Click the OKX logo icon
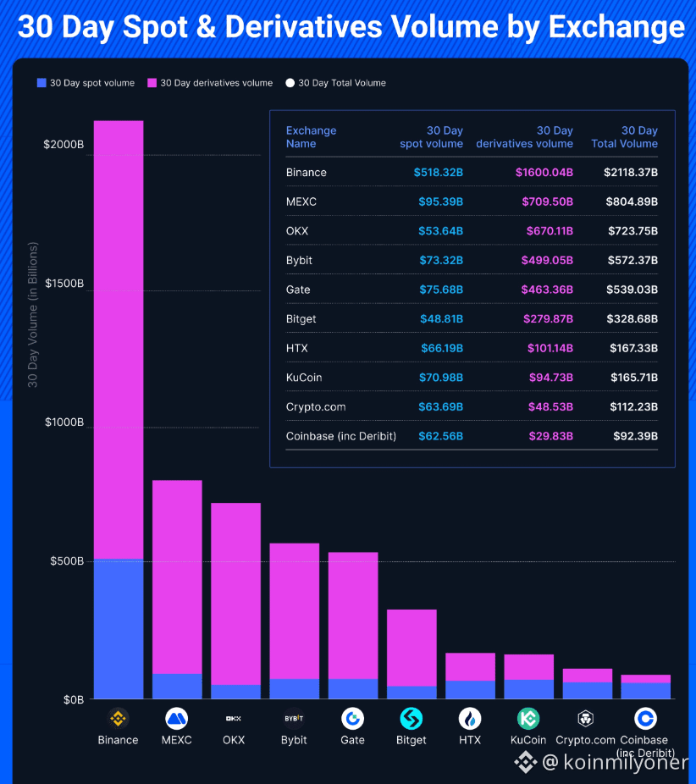696x784 pixels. click(x=234, y=719)
